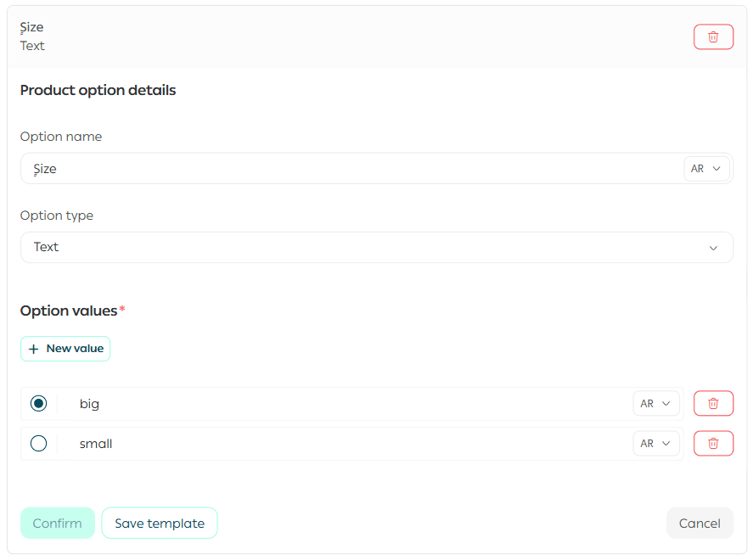Cancel the product option editing
Viewport: 753px width, 560px height.
click(700, 524)
